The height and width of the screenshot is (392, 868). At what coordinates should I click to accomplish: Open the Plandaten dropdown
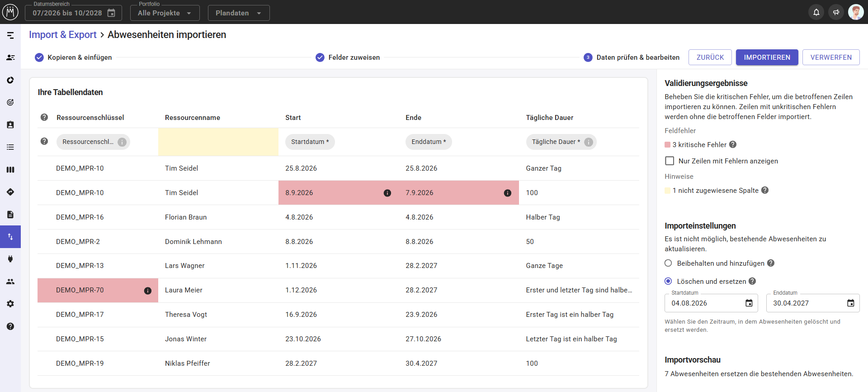tap(239, 13)
